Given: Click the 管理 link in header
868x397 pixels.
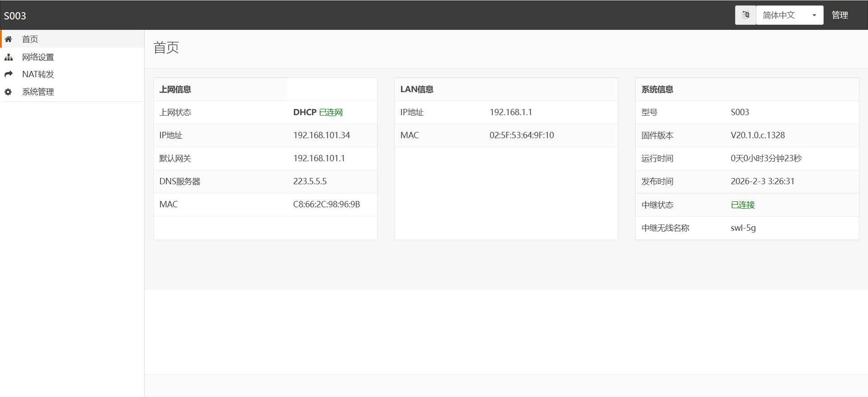Looking at the screenshot, I should [840, 15].
